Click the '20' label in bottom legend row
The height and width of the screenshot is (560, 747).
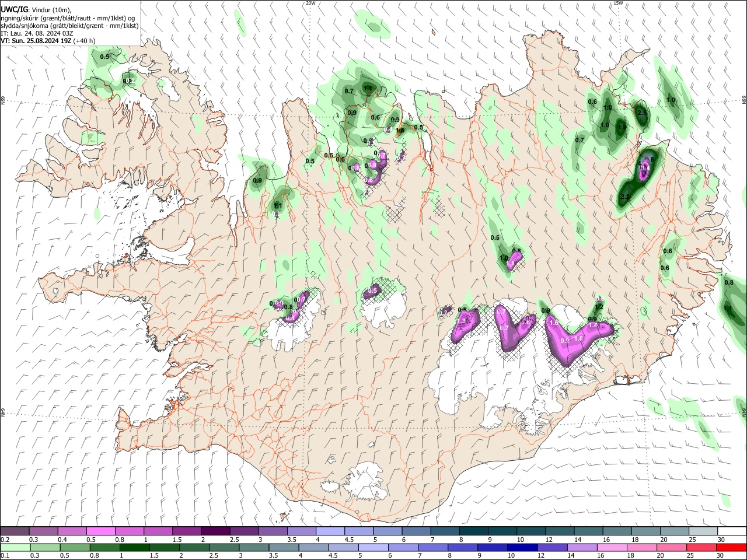click(661, 556)
